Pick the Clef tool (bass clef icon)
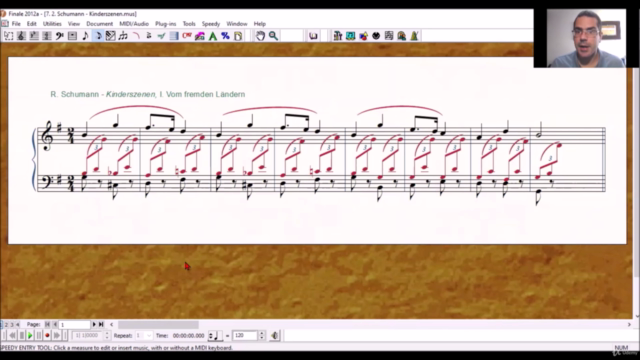This screenshot has width=640, height=360. pos(60,36)
